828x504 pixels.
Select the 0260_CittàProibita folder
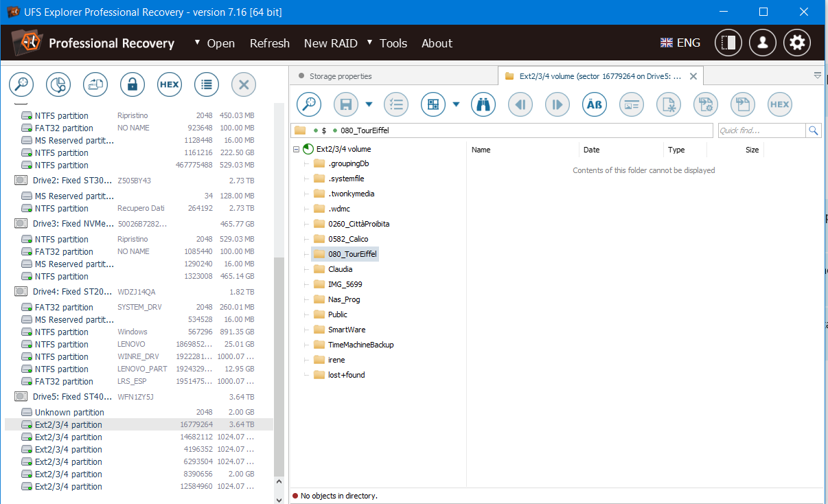click(x=358, y=224)
